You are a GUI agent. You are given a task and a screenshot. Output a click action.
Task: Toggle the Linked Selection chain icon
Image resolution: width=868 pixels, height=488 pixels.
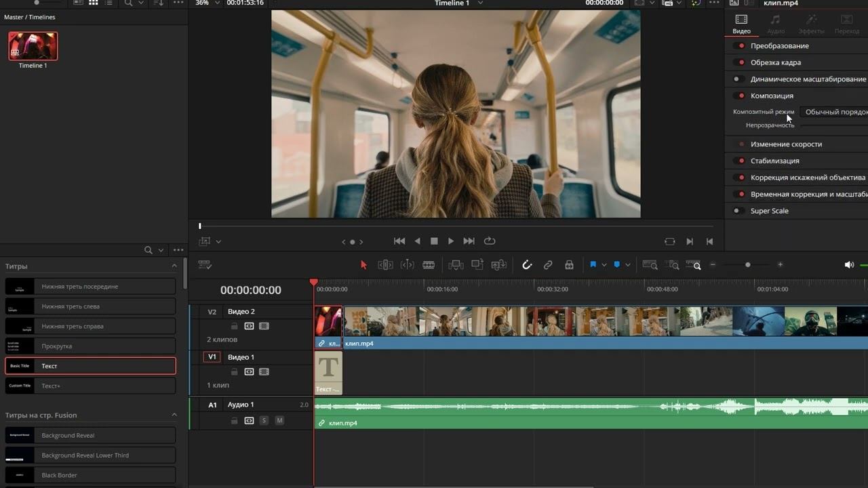click(548, 265)
